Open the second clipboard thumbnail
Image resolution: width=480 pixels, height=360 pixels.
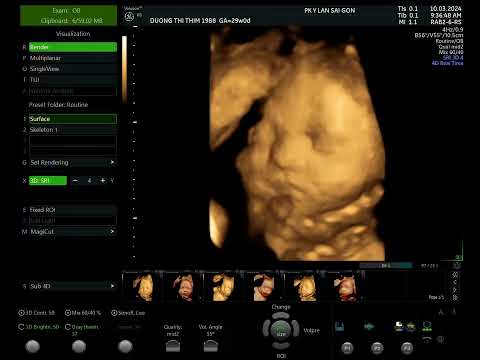pos(183,286)
